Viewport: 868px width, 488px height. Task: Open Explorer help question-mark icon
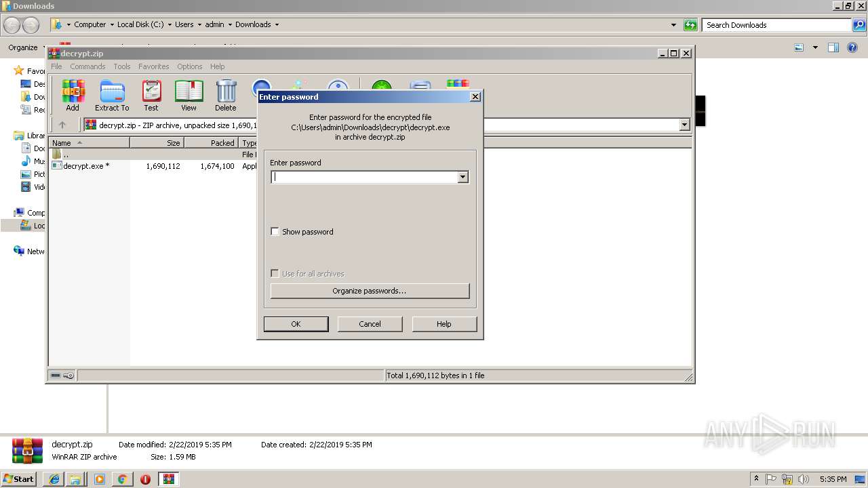click(852, 47)
